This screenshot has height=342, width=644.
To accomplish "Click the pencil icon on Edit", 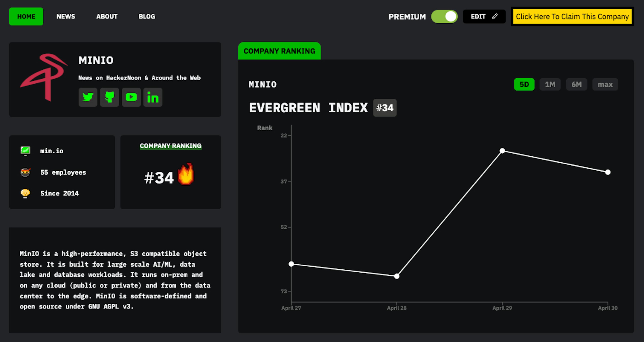I will click(495, 16).
